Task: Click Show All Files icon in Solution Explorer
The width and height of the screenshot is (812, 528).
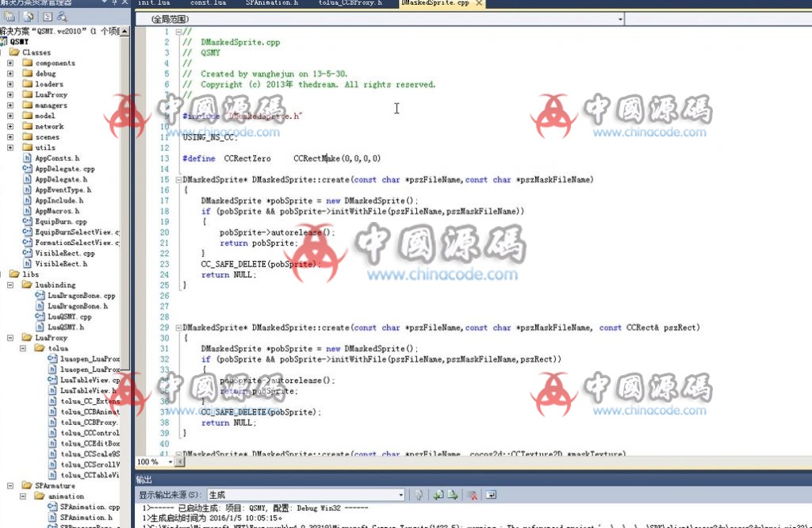Action: click(28, 16)
